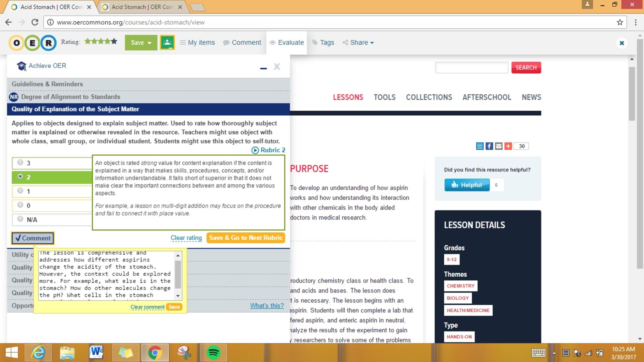Select rating 1 radio button
Image resolution: width=644 pixels, height=362 pixels.
point(20,191)
